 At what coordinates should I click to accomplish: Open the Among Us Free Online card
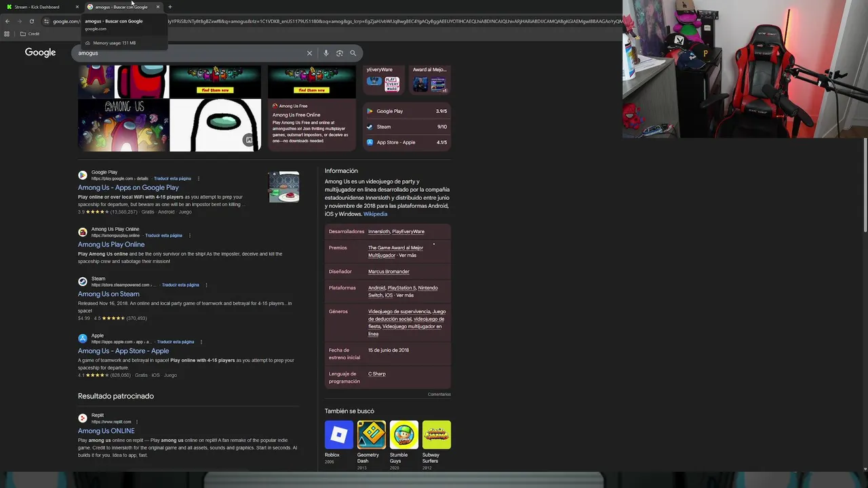[311, 125]
